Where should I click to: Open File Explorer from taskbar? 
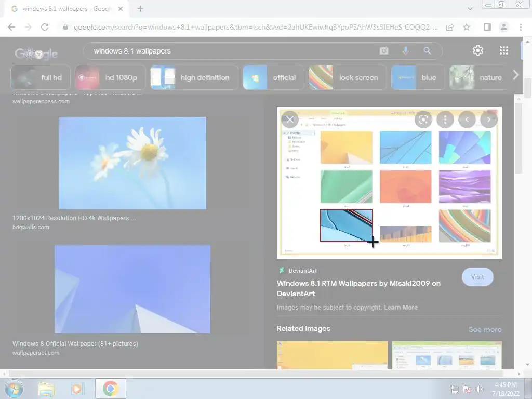coord(46,389)
